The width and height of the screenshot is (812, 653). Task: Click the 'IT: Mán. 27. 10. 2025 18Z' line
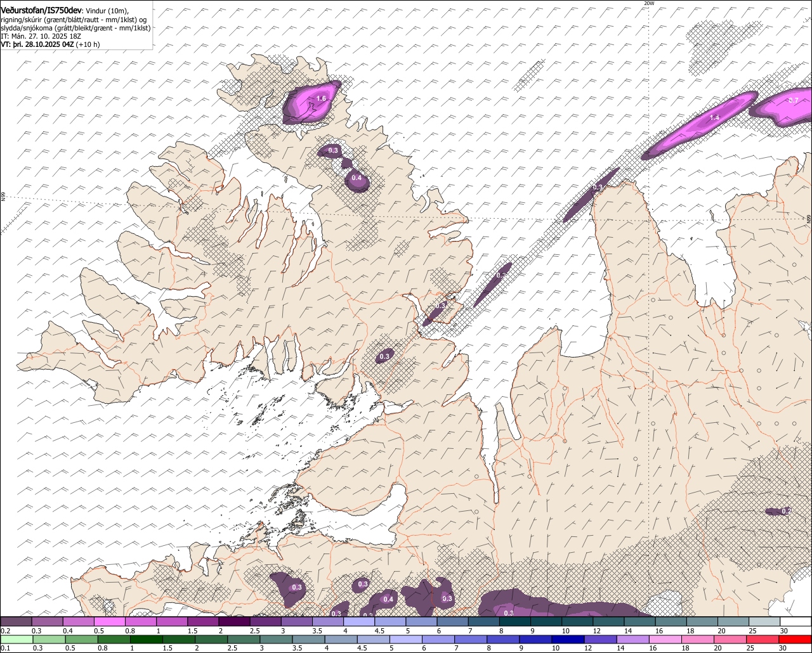[x=41, y=36]
